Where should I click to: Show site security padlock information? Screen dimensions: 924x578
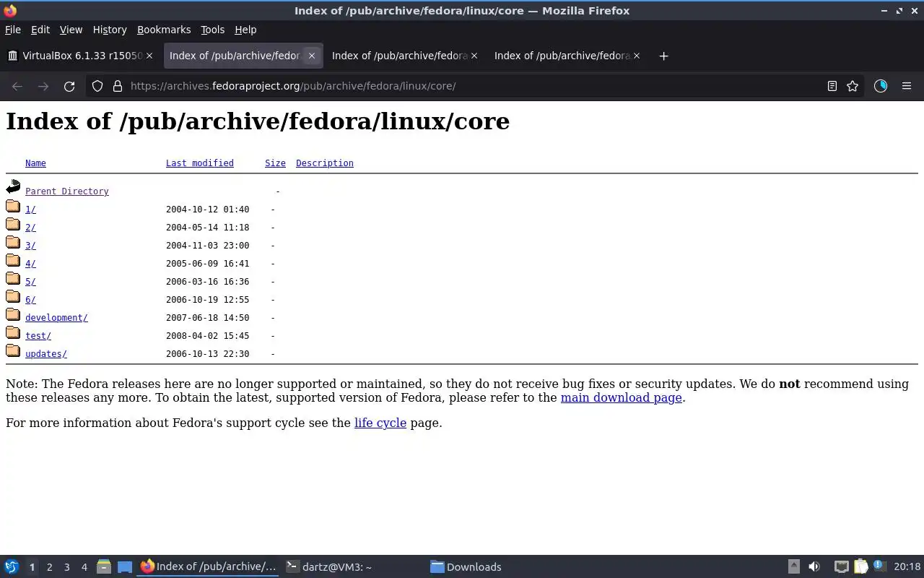(118, 86)
